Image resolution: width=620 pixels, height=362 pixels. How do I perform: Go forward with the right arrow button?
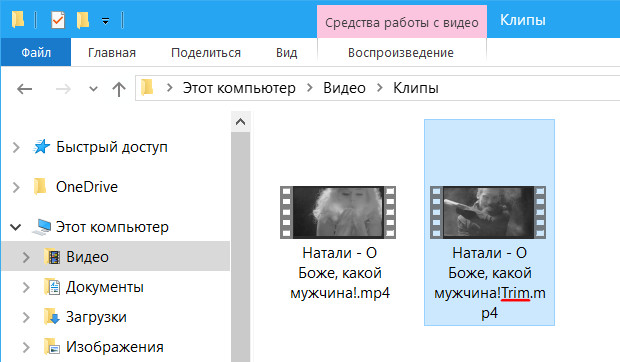pos(63,89)
